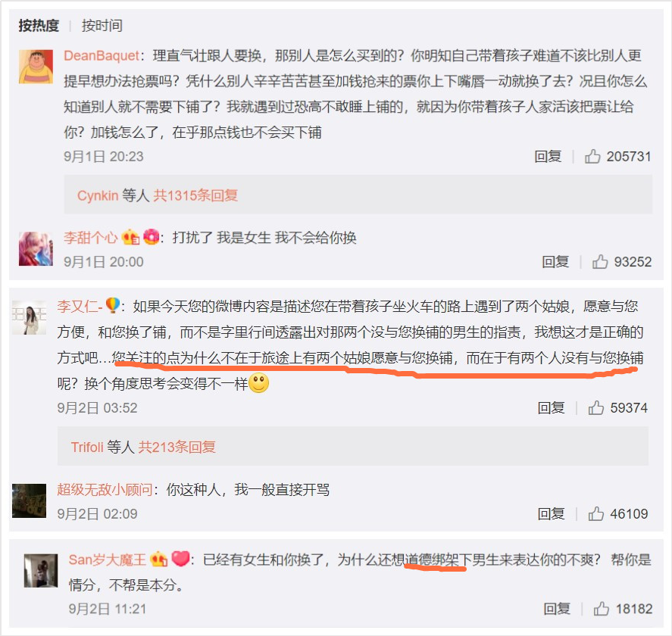Viewport: 672px width, 636px height.
Task: Like DeanBaquet's comment with 205731 likes
Action: point(592,156)
